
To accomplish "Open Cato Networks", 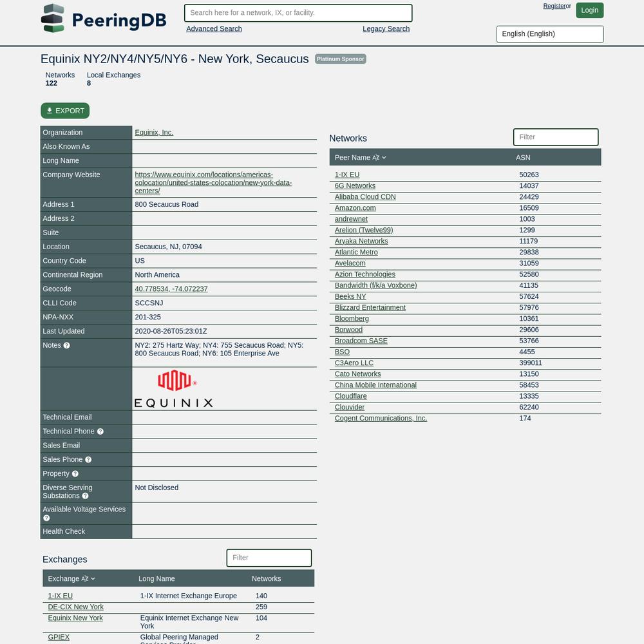I will (x=357, y=375).
